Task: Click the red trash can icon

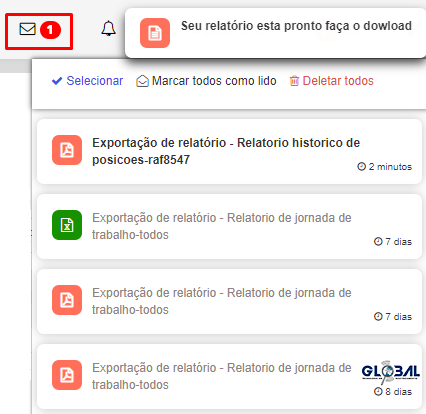Action: (294, 81)
